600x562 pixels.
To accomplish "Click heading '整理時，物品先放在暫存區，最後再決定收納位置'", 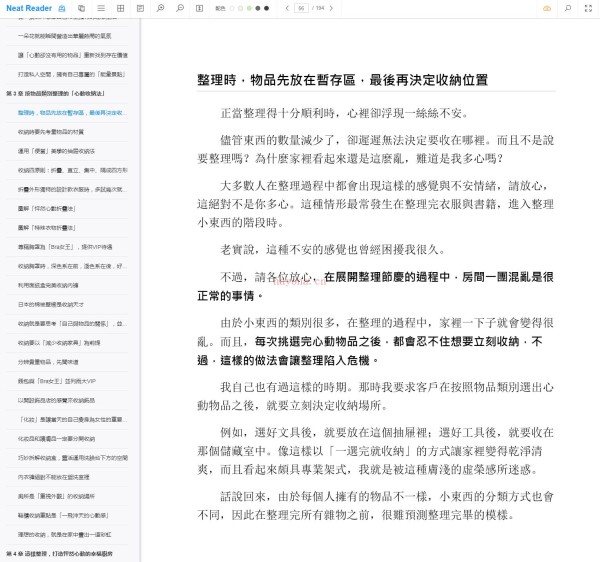I will [x=342, y=80].
